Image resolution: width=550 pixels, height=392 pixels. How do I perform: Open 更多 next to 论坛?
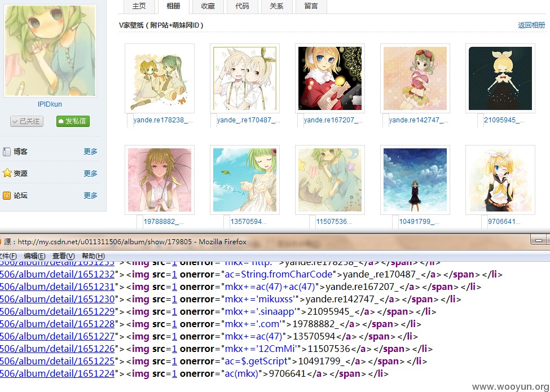click(90, 195)
